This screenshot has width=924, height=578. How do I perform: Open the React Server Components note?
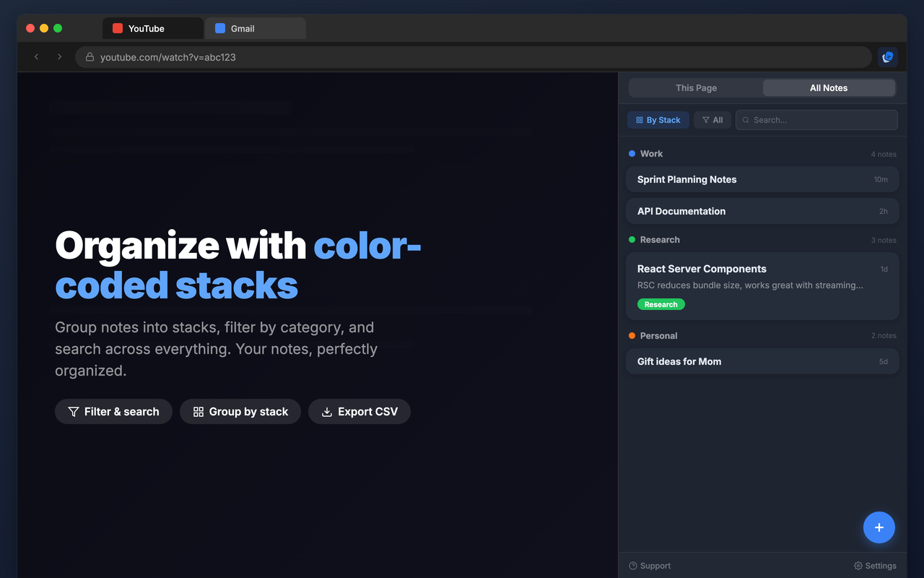[x=762, y=286]
